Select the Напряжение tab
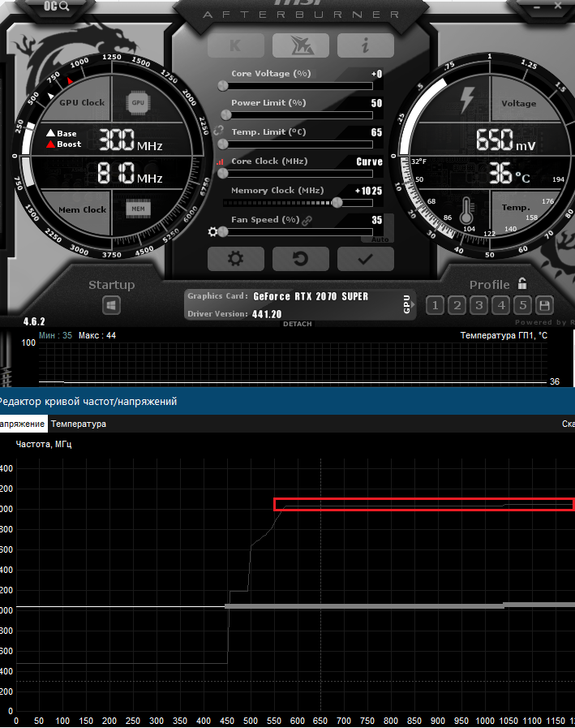This screenshot has height=728, width=575. coord(22,424)
